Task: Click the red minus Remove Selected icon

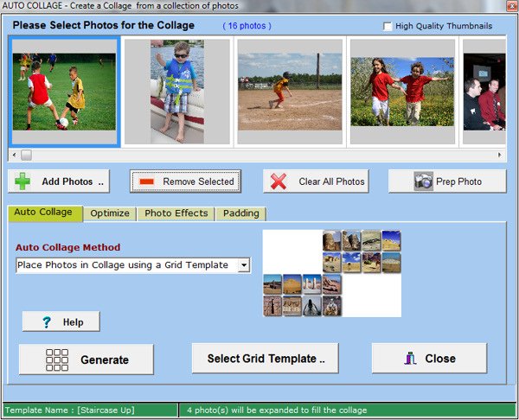Action: [x=146, y=181]
